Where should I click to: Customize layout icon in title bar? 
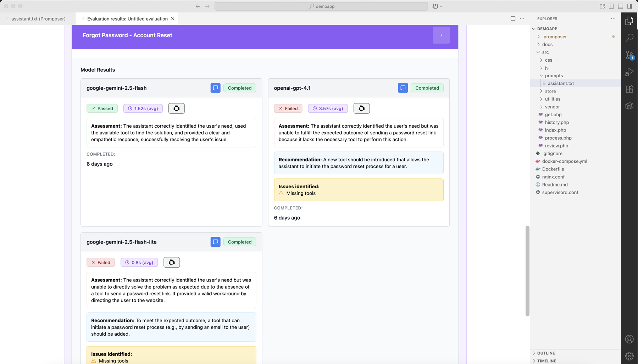point(602,6)
